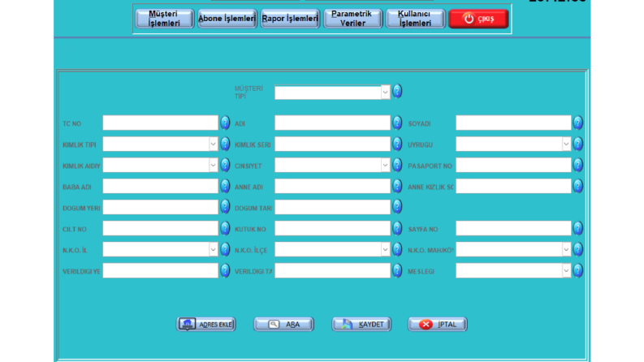
Task: Focus the CILT NO input field
Action: (x=160, y=229)
